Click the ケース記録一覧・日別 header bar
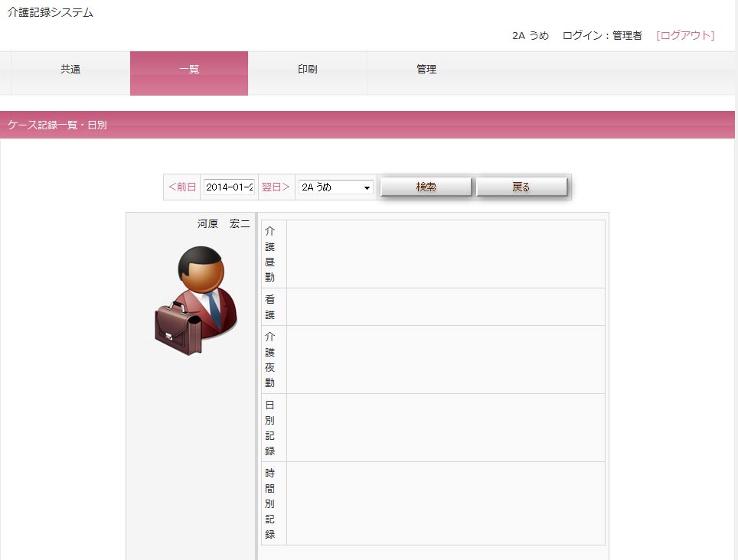 click(x=367, y=125)
